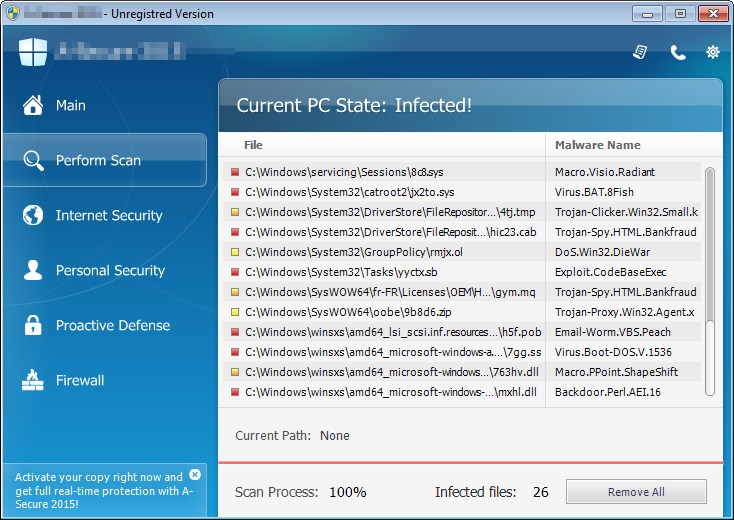Click the padlock icon for Proactive Defense
The image size is (734, 520).
click(33, 325)
